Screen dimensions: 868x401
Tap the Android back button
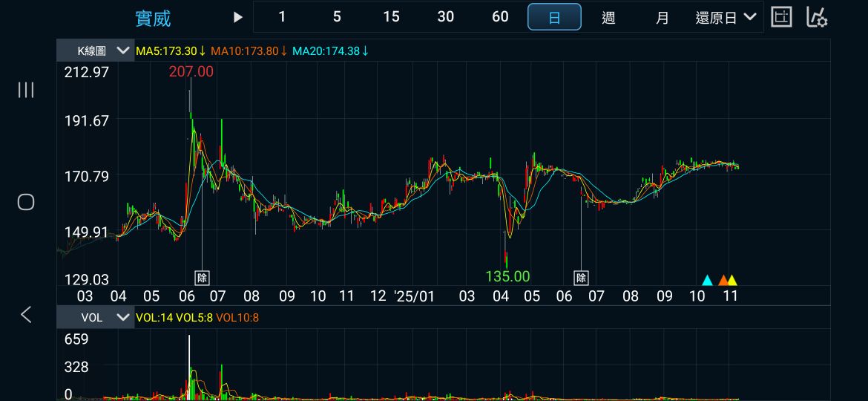click(26, 315)
